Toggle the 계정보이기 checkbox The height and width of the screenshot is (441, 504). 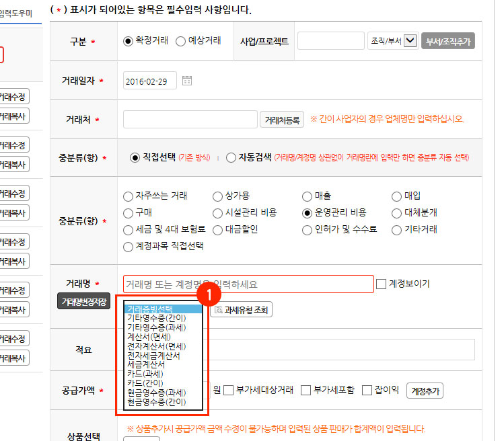pos(382,284)
